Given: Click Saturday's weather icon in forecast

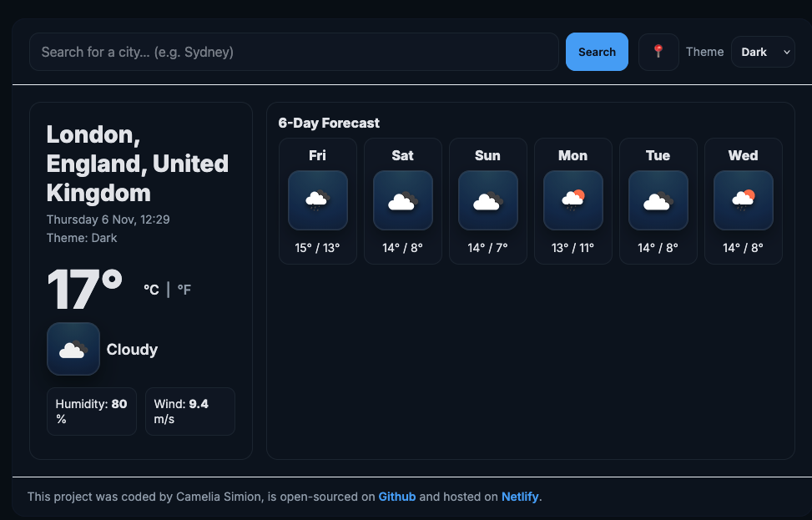Looking at the screenshot, I should [x=402, y=199].
